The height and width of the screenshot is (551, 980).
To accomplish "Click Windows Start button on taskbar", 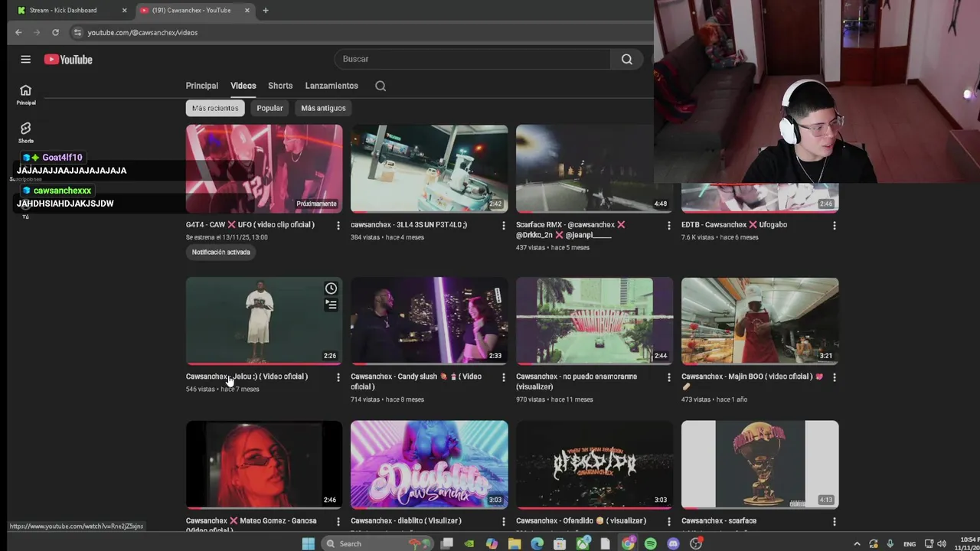I will (308, 543).
